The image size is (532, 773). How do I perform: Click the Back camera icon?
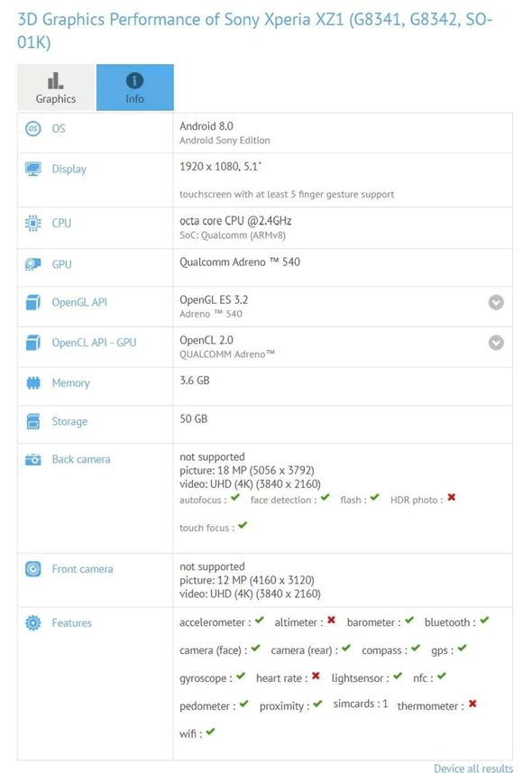(x=33, y=459)
